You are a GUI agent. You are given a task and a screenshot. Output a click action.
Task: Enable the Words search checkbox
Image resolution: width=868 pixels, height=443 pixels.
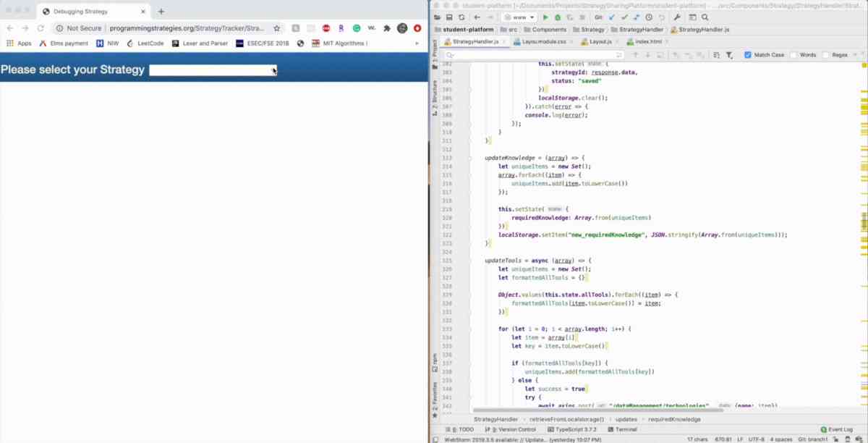coord(793,55)
